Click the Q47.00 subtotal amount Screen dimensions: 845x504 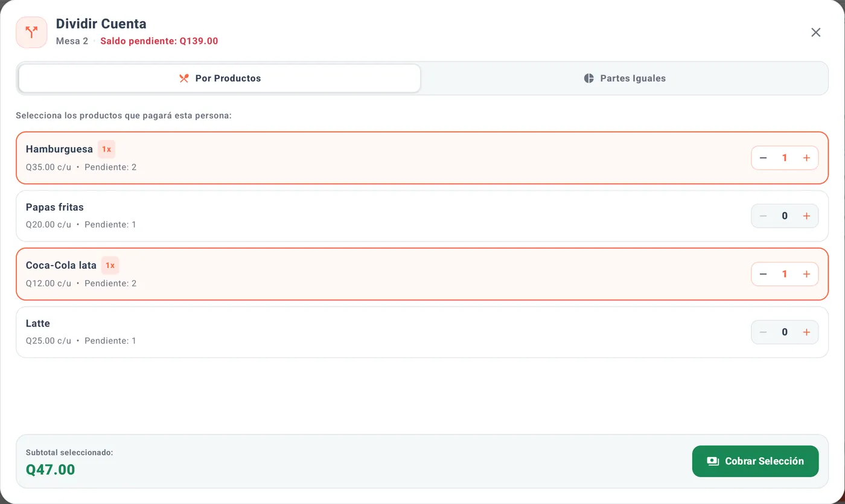click(x=51, y=470)
